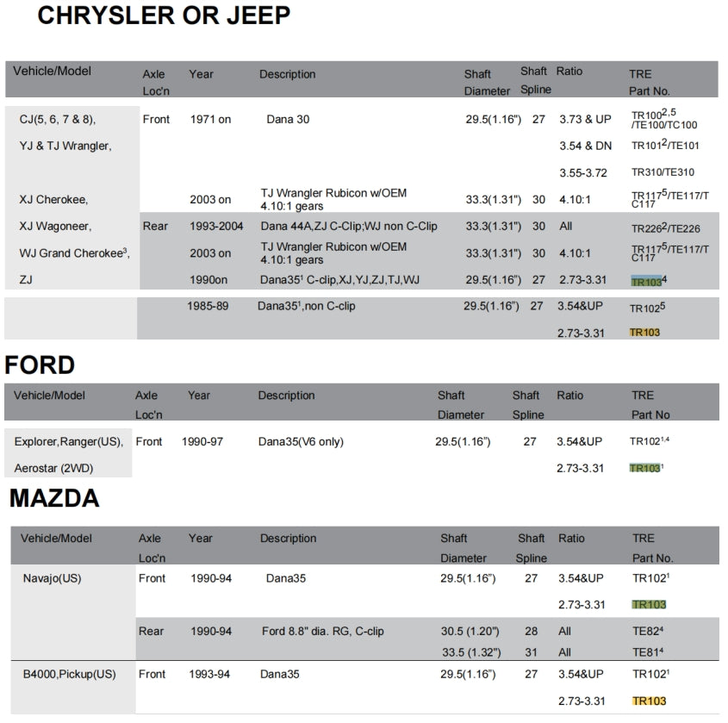Click the "XJ Wagoneer," model entry
The width and height of the screenshot is (728, 723).
tap(55, 227)
